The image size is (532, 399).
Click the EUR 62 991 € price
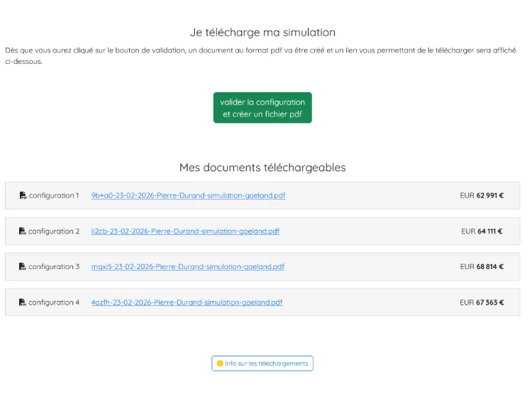coord(482,195)
